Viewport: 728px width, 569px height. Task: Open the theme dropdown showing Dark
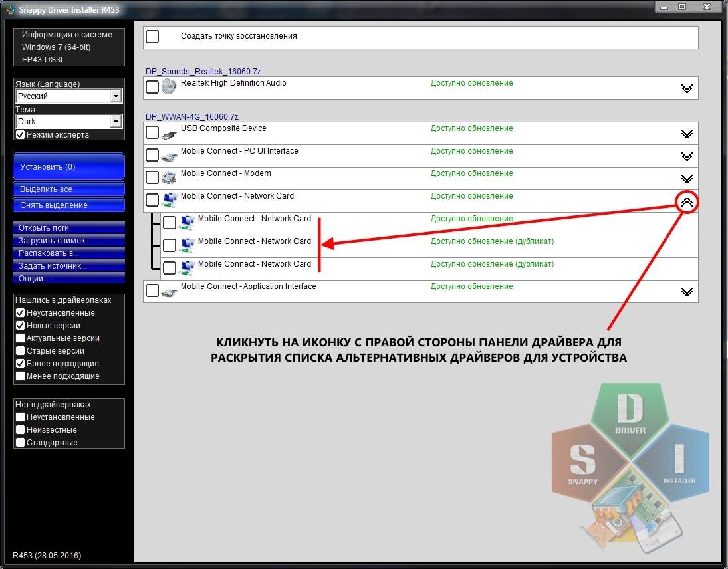[x=68, y=121]
